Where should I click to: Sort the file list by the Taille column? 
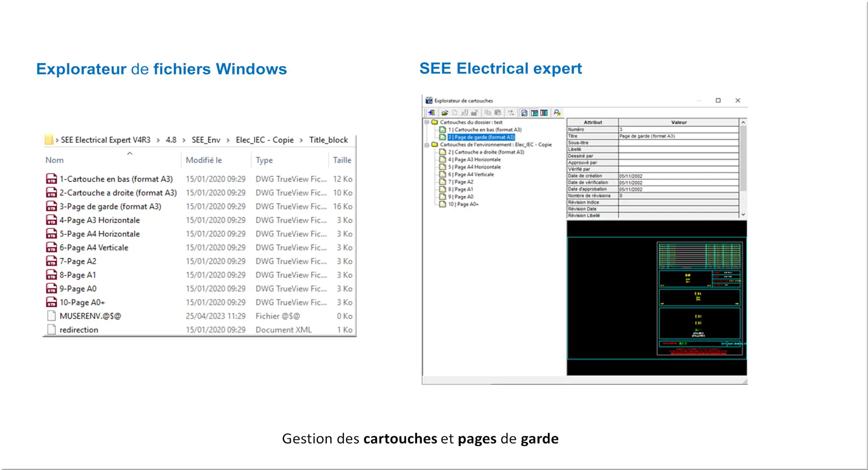pyautogui.click(x=342, y=160)
